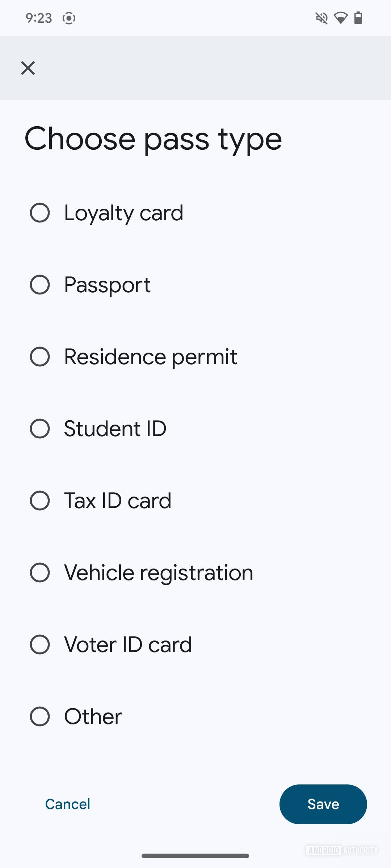Image resolution: width=391 pixels, height=868 pixels.
Task: Select Residence permit radio button
Action: click(x=40, y=357)
